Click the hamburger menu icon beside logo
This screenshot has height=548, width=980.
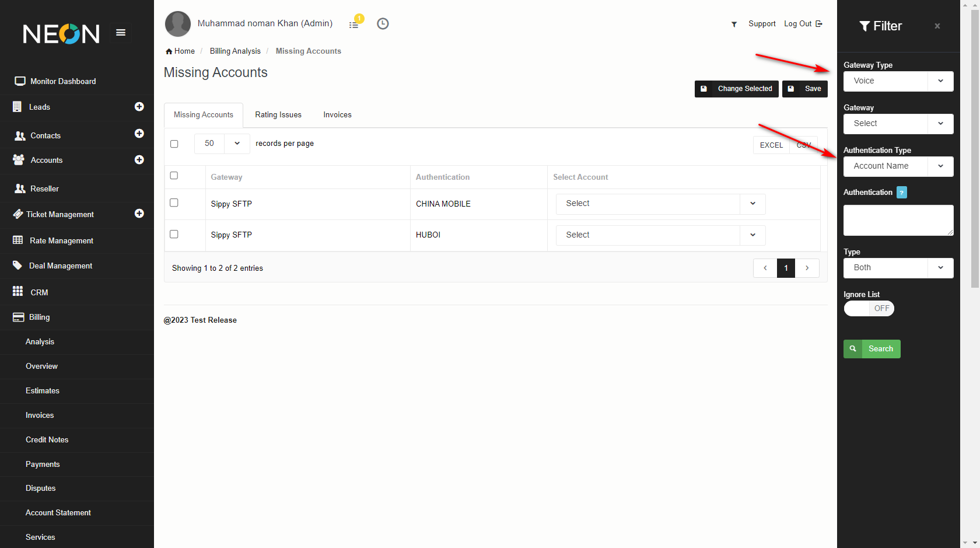point(121,33)
